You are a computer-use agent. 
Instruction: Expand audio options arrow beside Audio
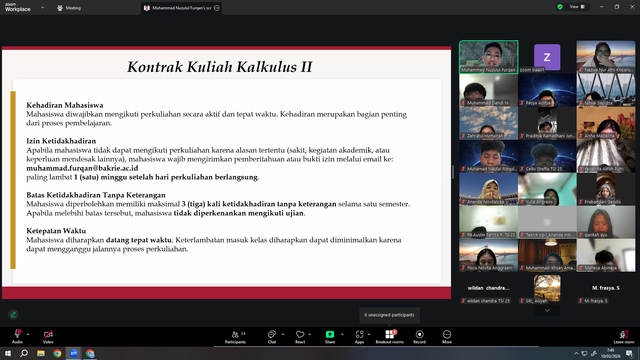click(28, 334)
